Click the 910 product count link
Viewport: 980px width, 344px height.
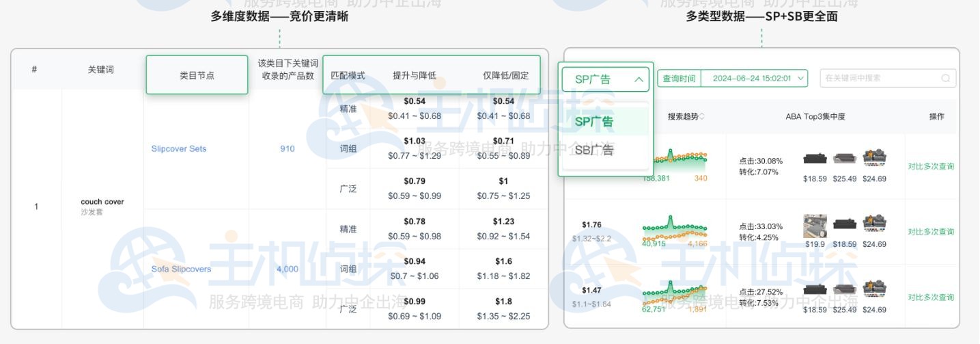pos(288,149)
